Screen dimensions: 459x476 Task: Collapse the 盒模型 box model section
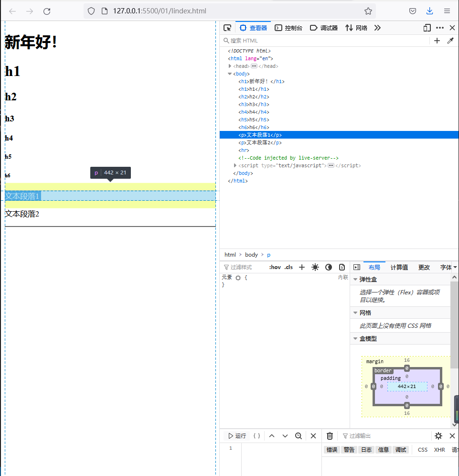pyautogui.click(x=355, y=338)
